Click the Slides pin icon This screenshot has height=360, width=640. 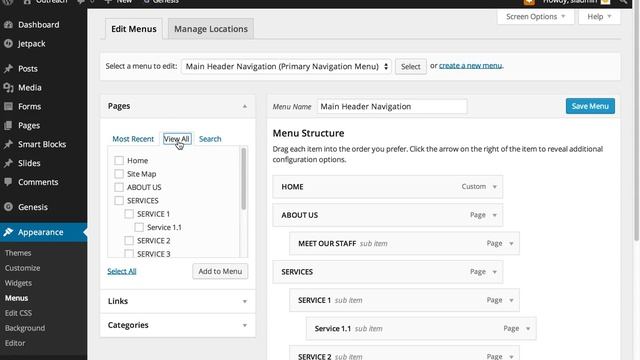(x=8, y=163)
